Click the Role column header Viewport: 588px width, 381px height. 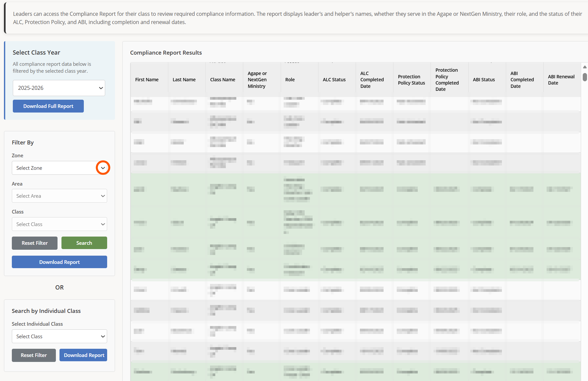coord(290,80)
